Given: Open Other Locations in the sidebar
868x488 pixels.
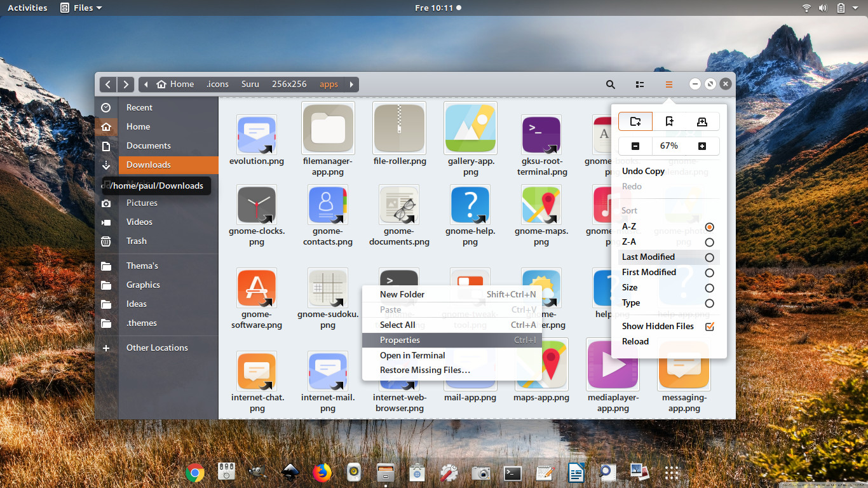Looking at the screenshot, I should pyautogui.click(x=156, y=348).
